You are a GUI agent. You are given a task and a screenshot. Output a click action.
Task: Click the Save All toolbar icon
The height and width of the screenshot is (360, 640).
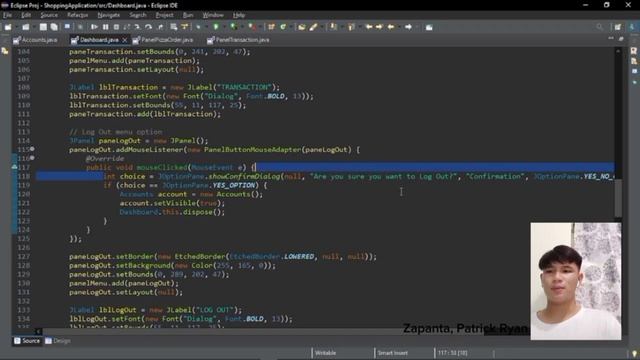pos(54,27)
